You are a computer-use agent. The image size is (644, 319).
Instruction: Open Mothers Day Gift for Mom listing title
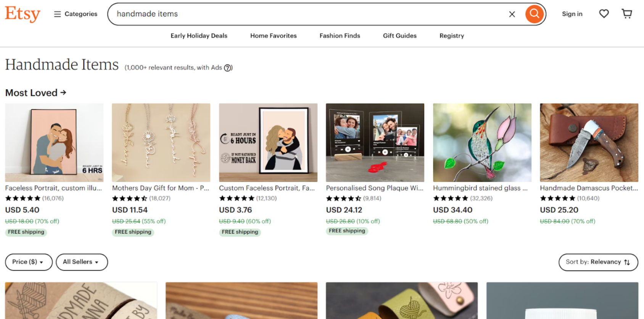click(161, 188)
